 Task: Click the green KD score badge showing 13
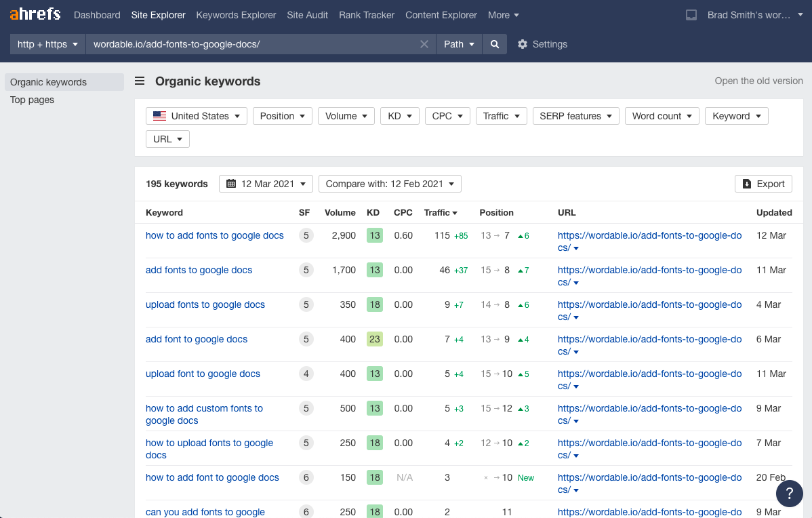(374, 235)
